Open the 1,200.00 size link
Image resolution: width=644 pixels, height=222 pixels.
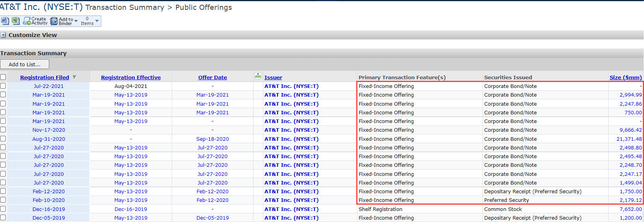pyautogui.click(x=631, y=218)
